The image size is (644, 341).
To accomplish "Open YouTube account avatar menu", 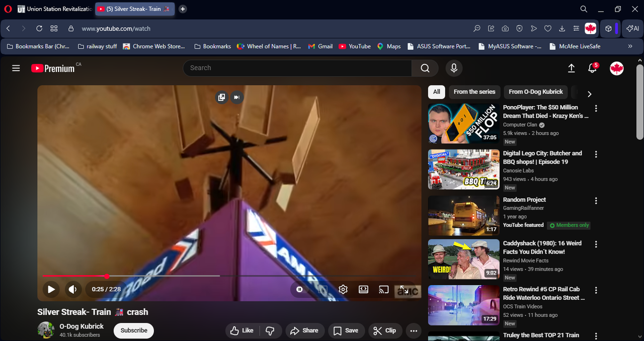I will click(x=617, y=68).
